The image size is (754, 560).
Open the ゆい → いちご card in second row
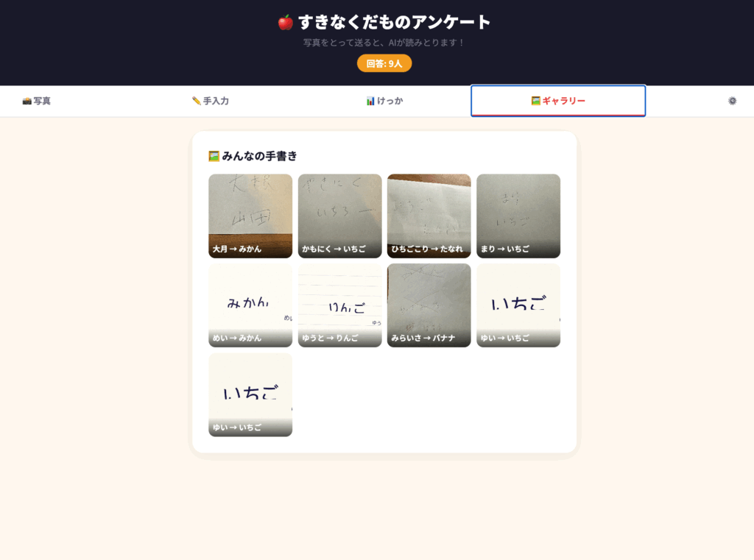[x=518, y=305]
